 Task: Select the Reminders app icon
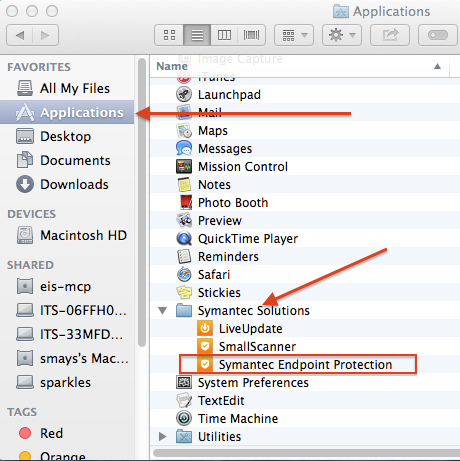point(184,256)
